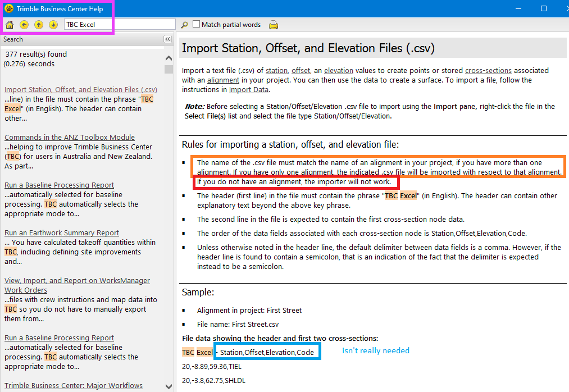Image resolution: width=569 pixels, height=392 pixels.
Task: Collapse the Search pane with the double-chevron button
Action: point(167,39)
